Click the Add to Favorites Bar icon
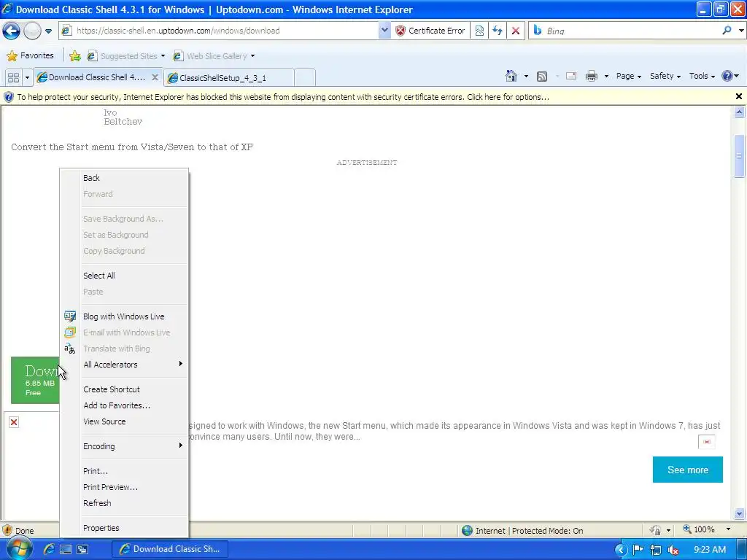Viewport: 747px width, 560px height. point(75,55)
